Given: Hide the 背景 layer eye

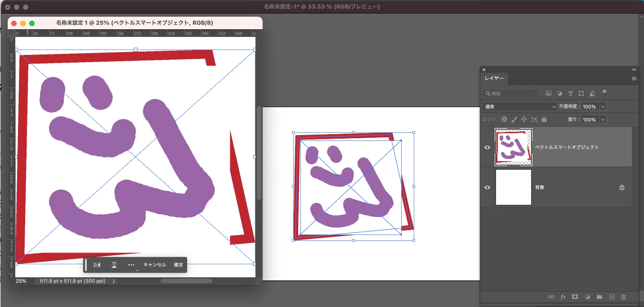Looking at the screenshot, I should 487,187.
